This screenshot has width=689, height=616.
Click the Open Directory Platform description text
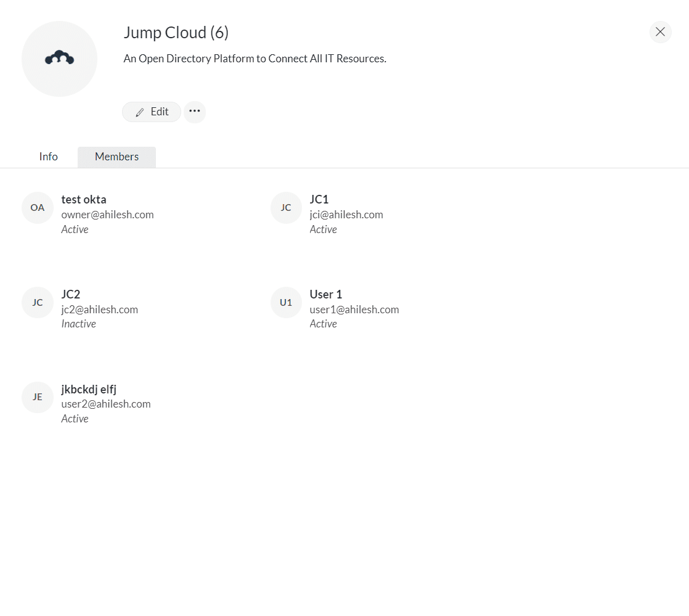pos(255,59)
